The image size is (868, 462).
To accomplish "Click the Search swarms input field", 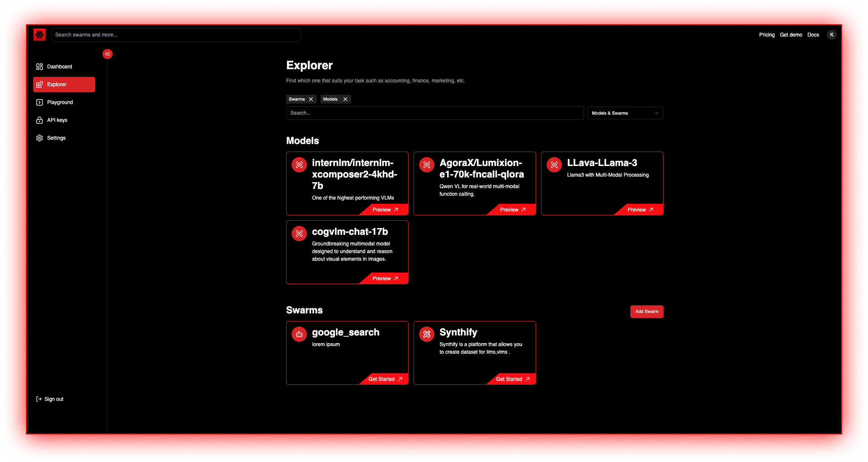I will pos(176,34).
